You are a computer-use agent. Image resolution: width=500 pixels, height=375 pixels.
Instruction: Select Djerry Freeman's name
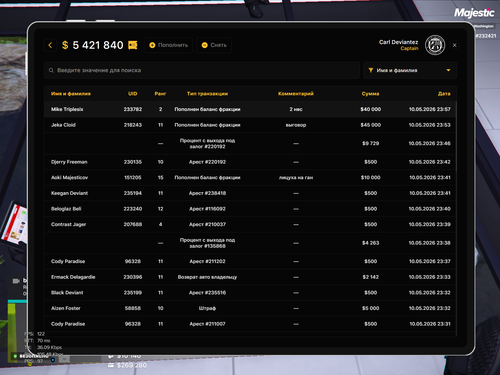tap(69, 162)
